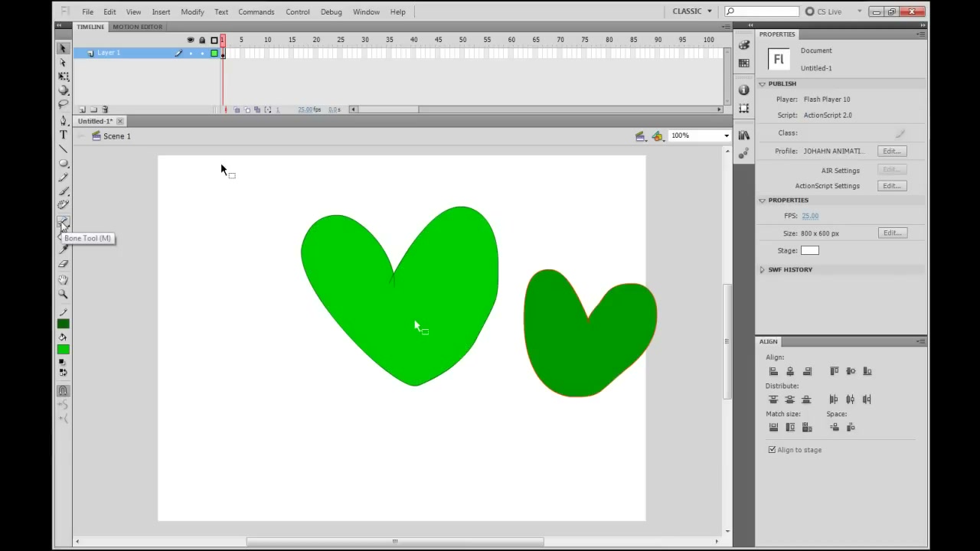Select the Free Transform tool
This screenshot has height=551, width=980.
(x=64, y=76)
